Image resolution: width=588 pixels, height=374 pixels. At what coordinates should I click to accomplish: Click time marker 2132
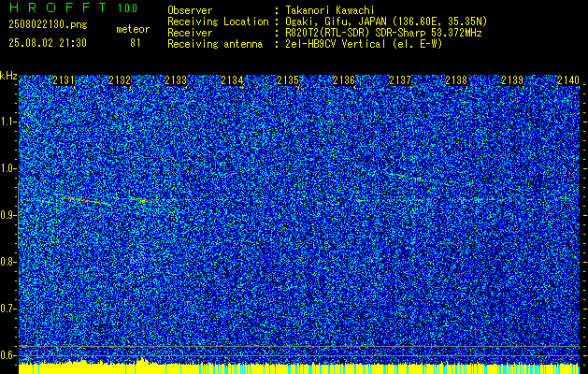pos(120,80)
